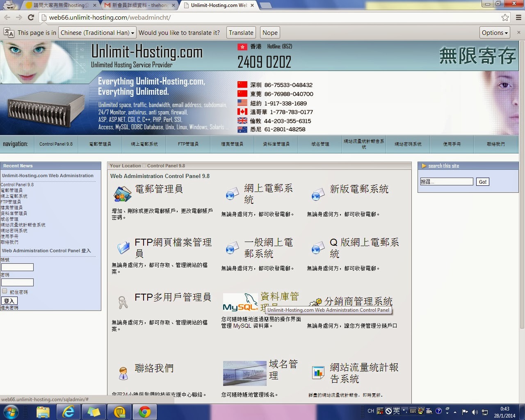Viewport: 525px width, 420px height.
Task: Open 資料庫管理員 in the navigation bar
Action: [x=276, y=144]
